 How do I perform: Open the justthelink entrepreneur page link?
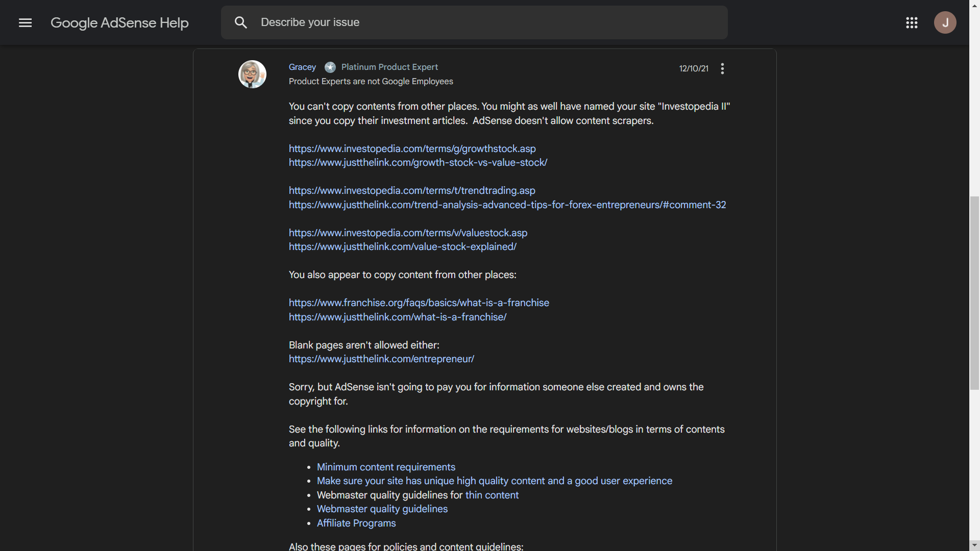pos(381,359)
